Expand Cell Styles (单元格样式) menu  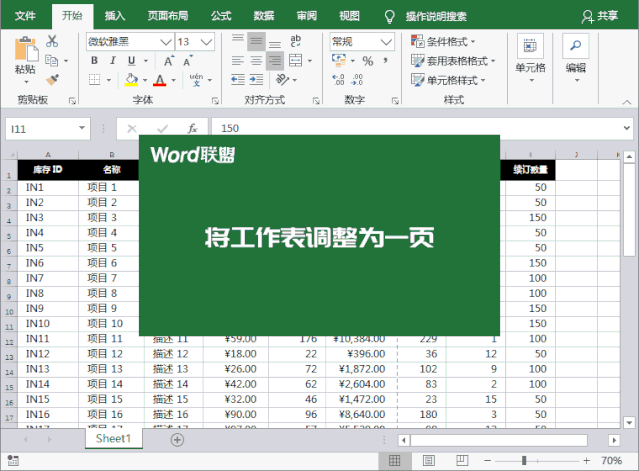point(448,80)
